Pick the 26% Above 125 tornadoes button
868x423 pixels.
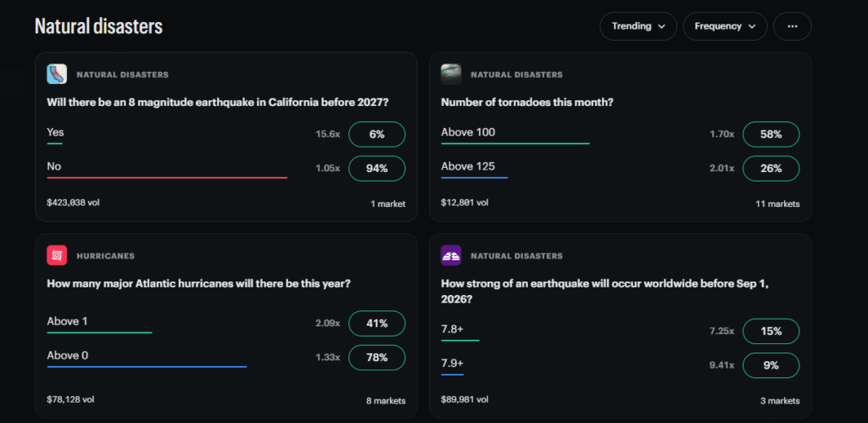click(771, 169)
